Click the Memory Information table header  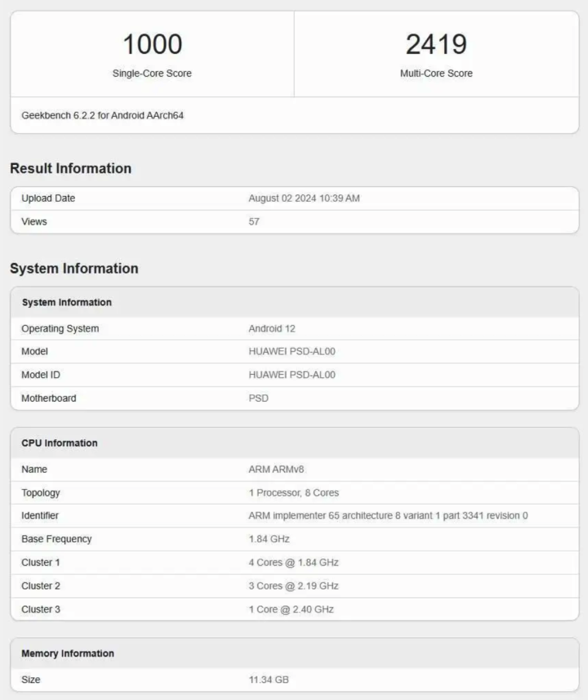click(x=295, y=653)
